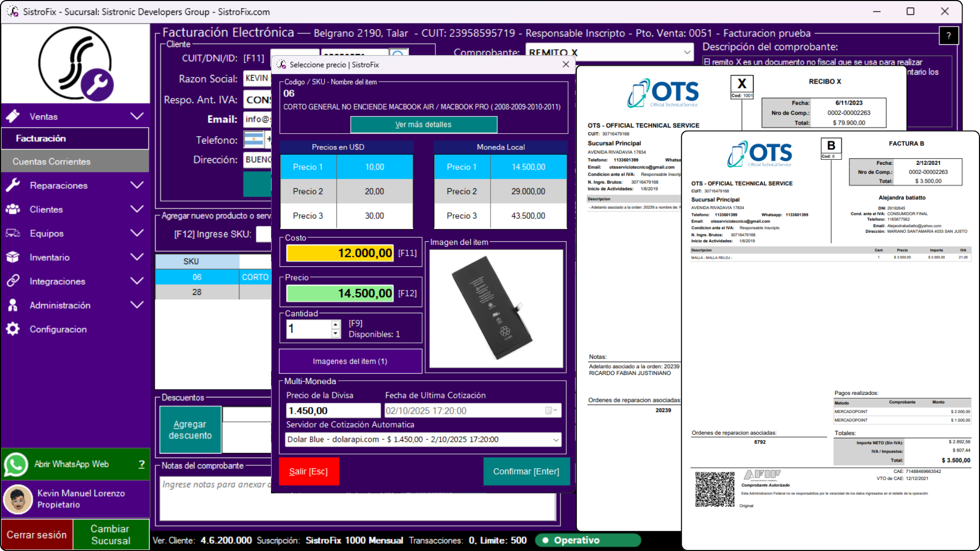Click Kevin Manuel Lorenzo's avatar
The height and width of the screenshot is (551, 980).
tap(18, 499)
